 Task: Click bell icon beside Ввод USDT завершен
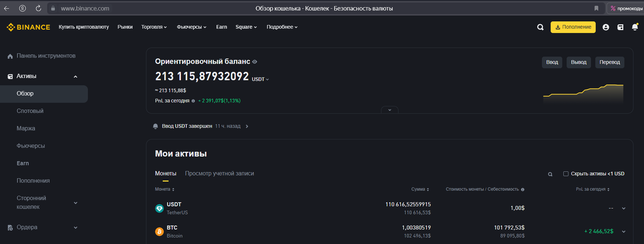(x=155, y=126)
